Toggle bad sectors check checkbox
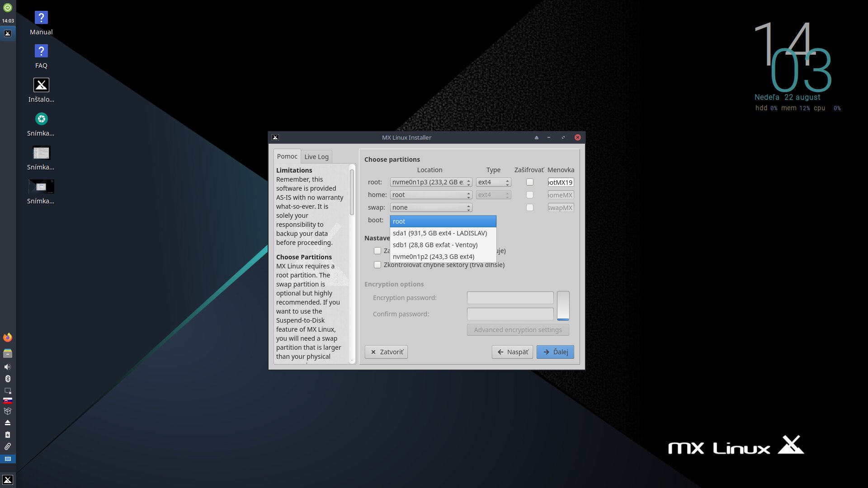The width and height of the screenshot is (868, 488). (377, 265)
